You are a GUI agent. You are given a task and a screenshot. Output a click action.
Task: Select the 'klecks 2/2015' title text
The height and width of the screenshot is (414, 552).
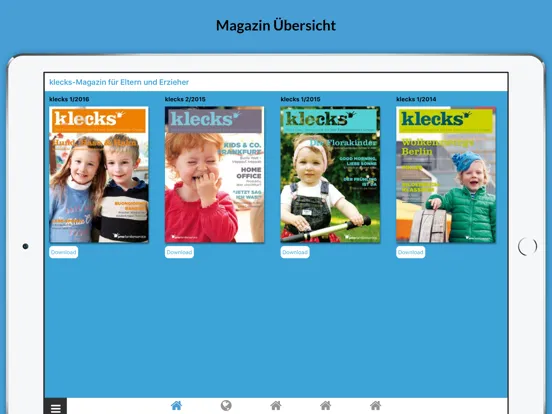[x=185, y=99]
